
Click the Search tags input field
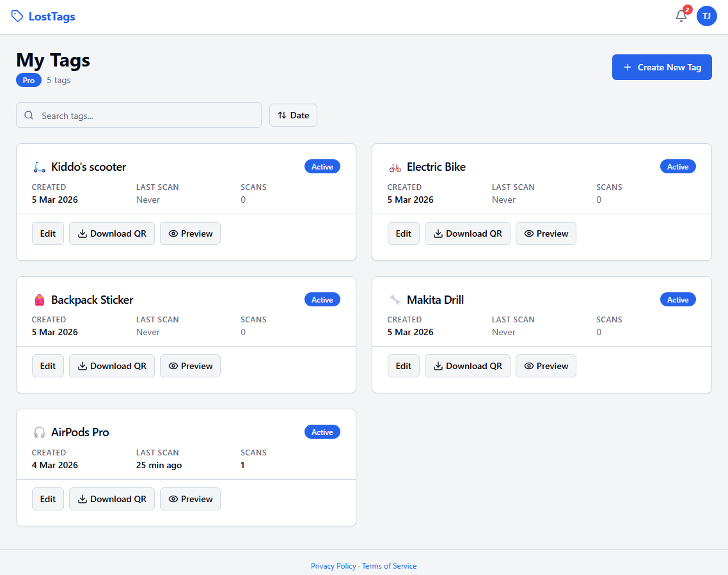[x=138, y=115]
